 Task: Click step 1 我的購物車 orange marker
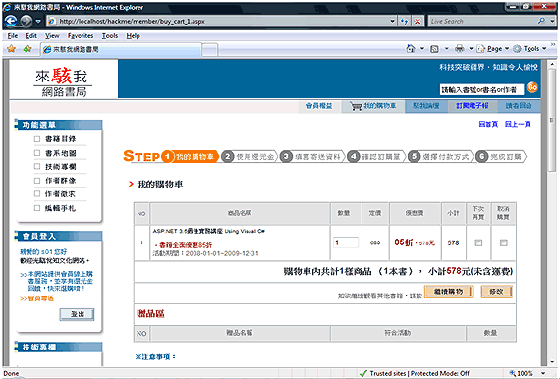coord(190,156)
